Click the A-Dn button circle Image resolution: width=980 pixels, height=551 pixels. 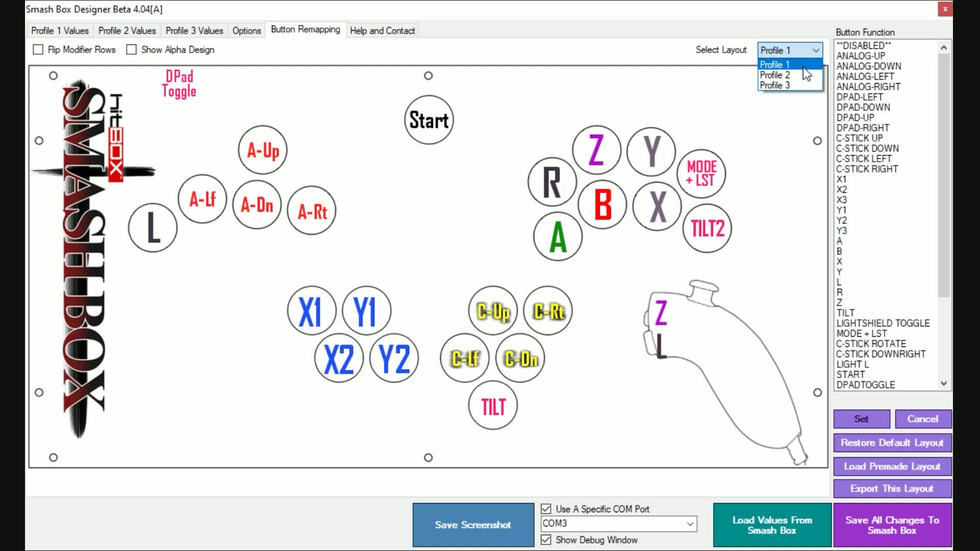[x=257, y=205]
